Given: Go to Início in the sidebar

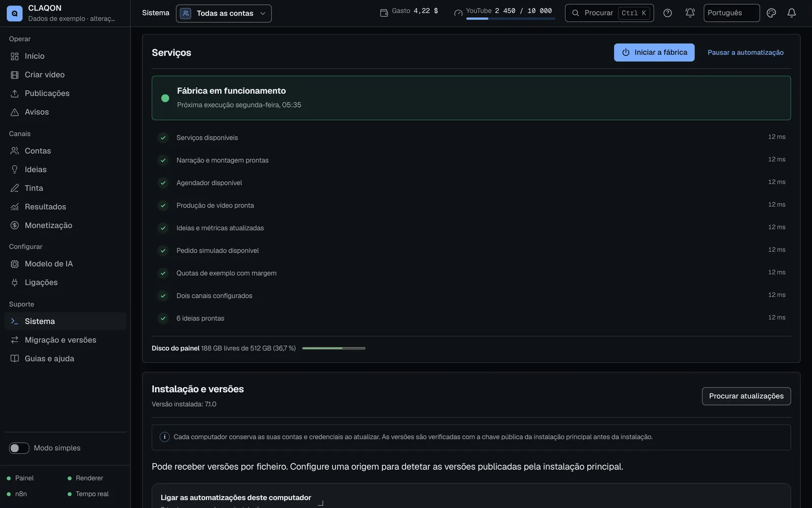Looking at the screenshot, I should tap(65, 56).
